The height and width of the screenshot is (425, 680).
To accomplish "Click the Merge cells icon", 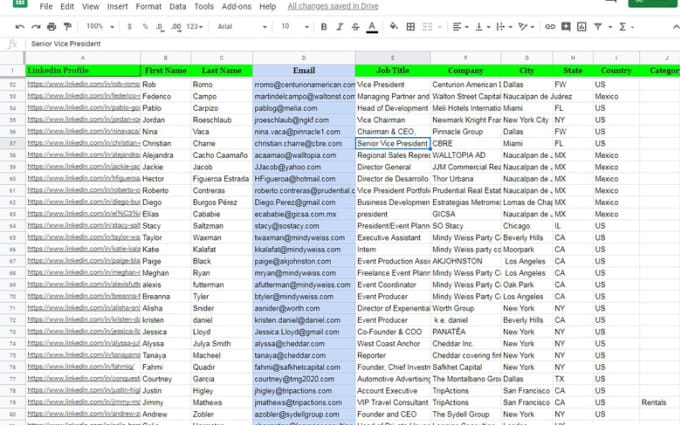I will [x=427, y=27].
